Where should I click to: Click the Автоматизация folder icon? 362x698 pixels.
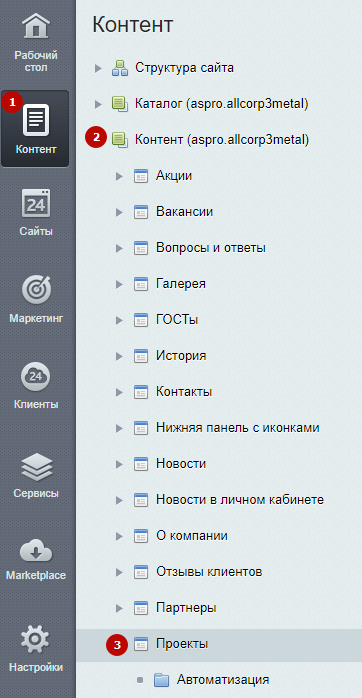(162, 680)
